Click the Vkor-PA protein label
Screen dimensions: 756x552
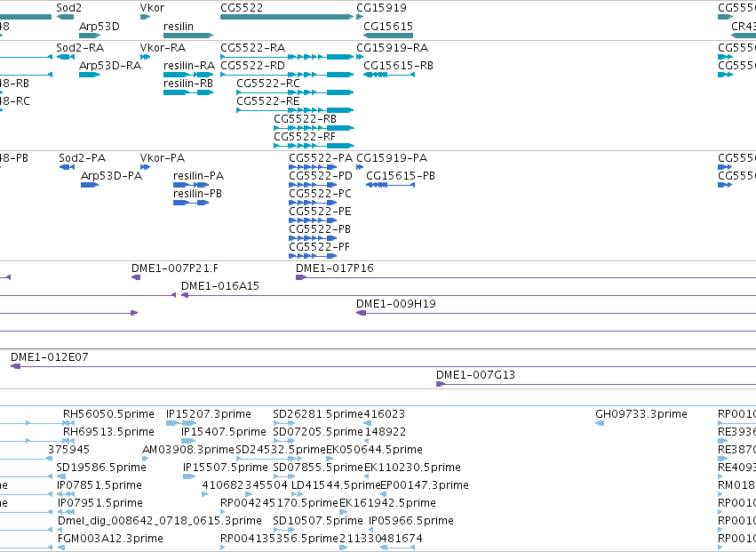tap(163, 158)
